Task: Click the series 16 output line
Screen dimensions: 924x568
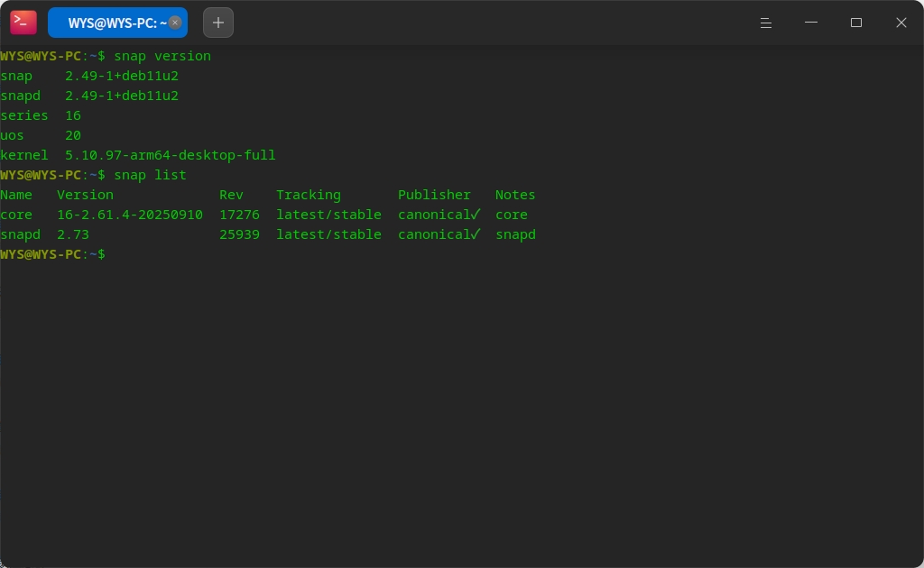Action: [x=41, y=115]
